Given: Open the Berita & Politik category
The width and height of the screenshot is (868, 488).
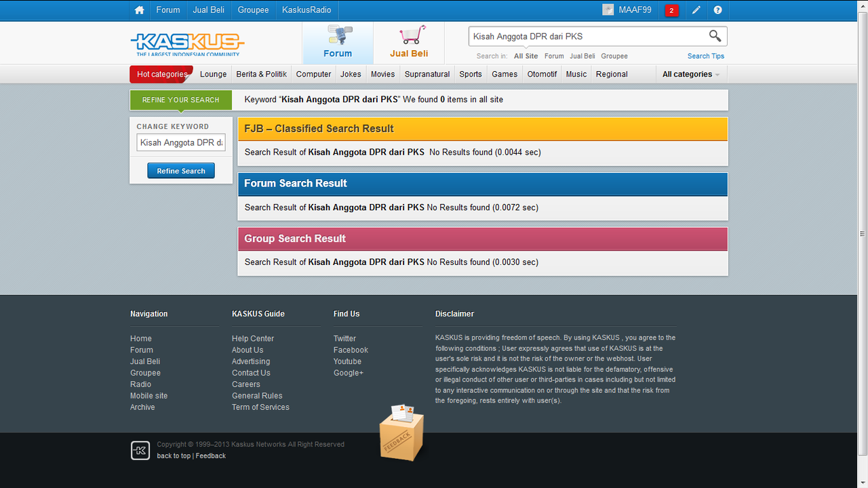Looking at the screenshot, I should (262, 75).
